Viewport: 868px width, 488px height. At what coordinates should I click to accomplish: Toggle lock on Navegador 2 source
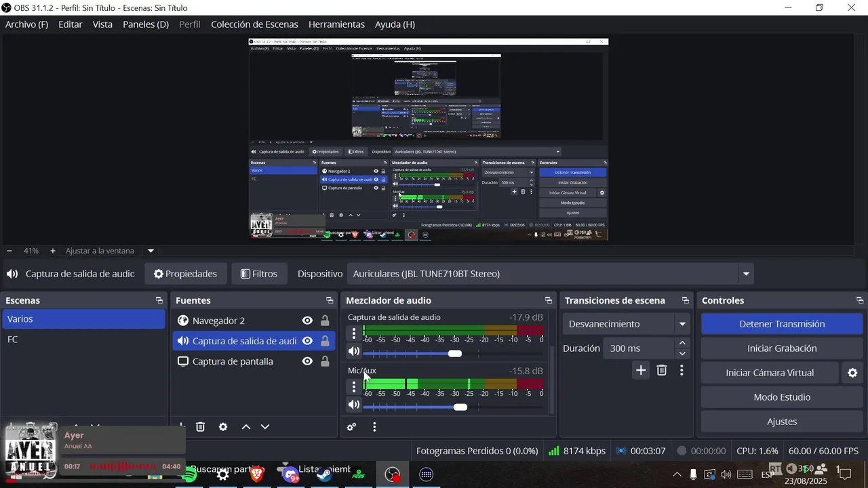[x=325, y=321]
